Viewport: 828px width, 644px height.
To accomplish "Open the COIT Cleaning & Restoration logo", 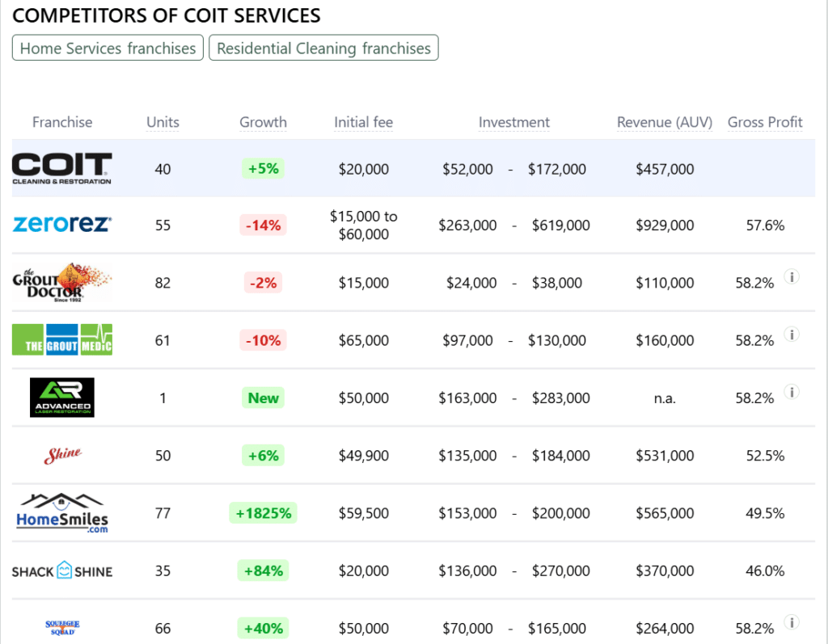I will tap(61, 168).
